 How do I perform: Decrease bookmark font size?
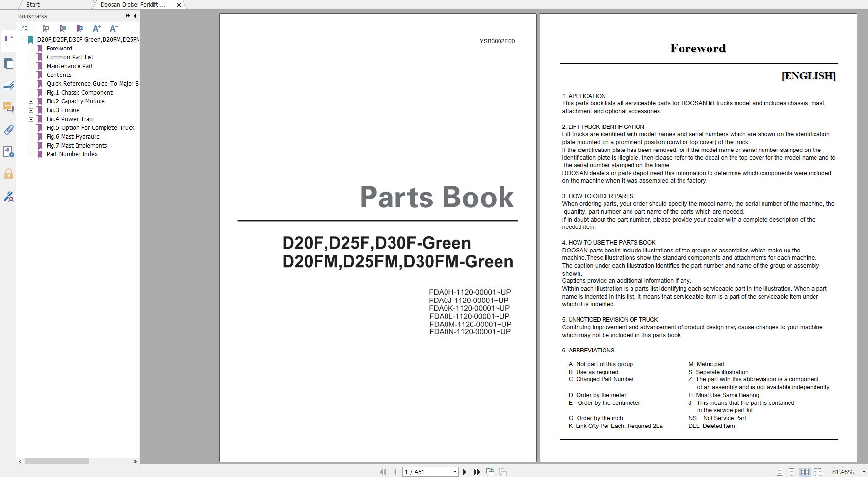[x=114, y=28]
